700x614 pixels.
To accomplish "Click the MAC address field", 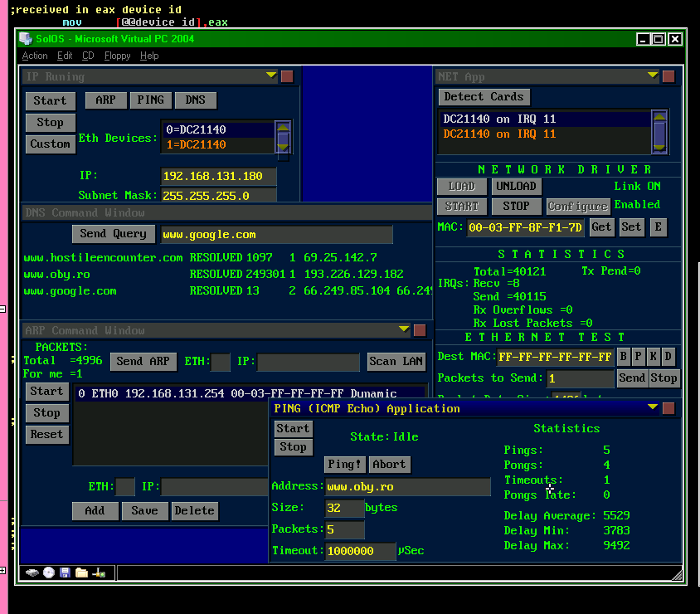I will point(525,227).
